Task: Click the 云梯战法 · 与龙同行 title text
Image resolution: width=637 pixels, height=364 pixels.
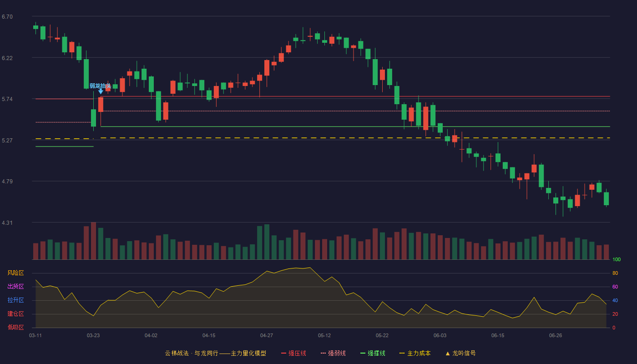Action: (x=192, y=353)
